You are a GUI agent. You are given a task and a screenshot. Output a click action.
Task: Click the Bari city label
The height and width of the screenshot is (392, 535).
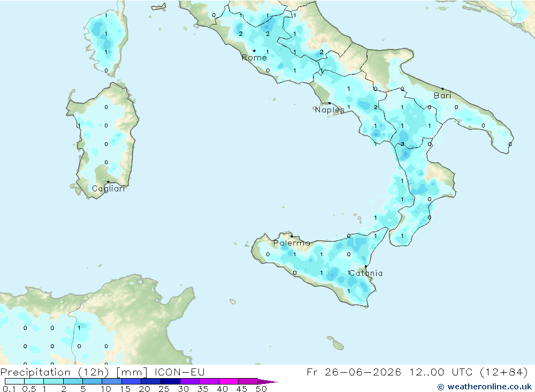pyautogui.click(x=442, y=96)
